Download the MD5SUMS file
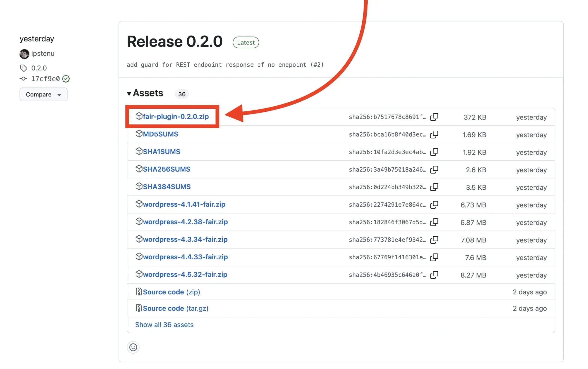This screenshot has width=588, height=369. coord(161,134)
